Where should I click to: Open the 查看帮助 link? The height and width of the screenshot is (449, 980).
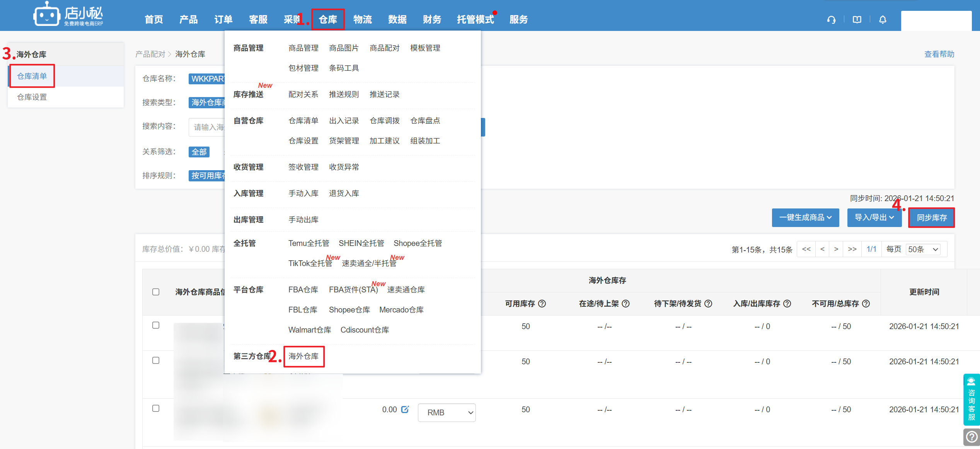(x=939, y=54)
